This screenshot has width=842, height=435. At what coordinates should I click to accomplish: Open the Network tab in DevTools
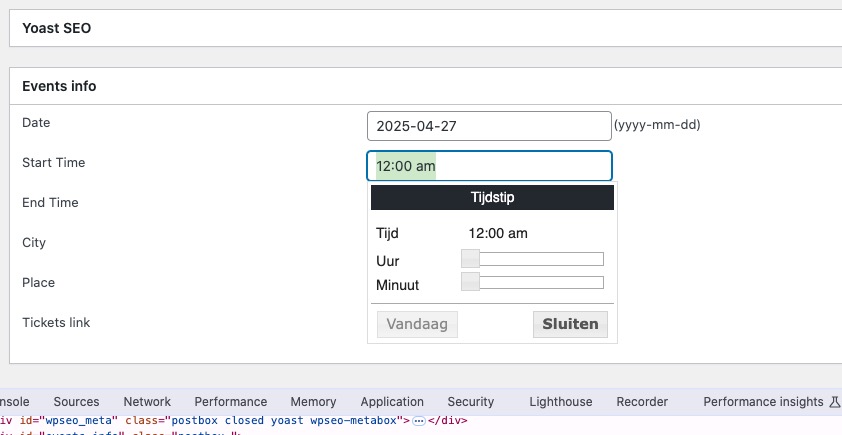pyautogui.click(x=147, y=402)
